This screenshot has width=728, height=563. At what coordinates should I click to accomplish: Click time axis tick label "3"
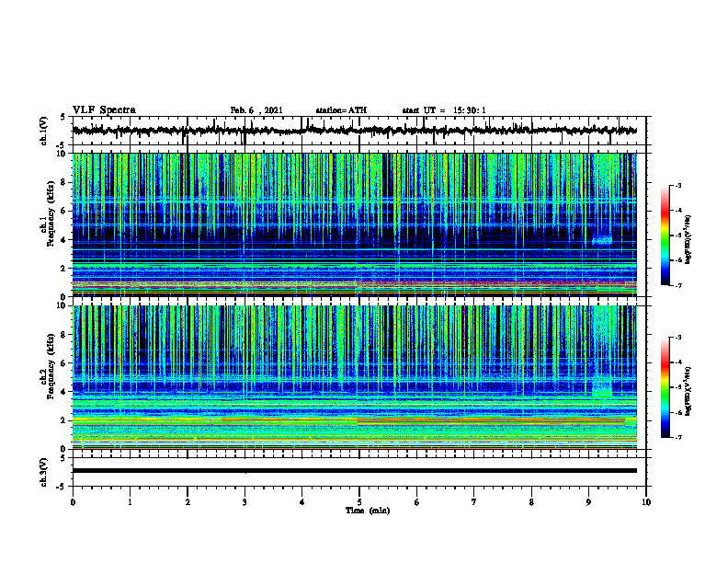coord(245,502)
